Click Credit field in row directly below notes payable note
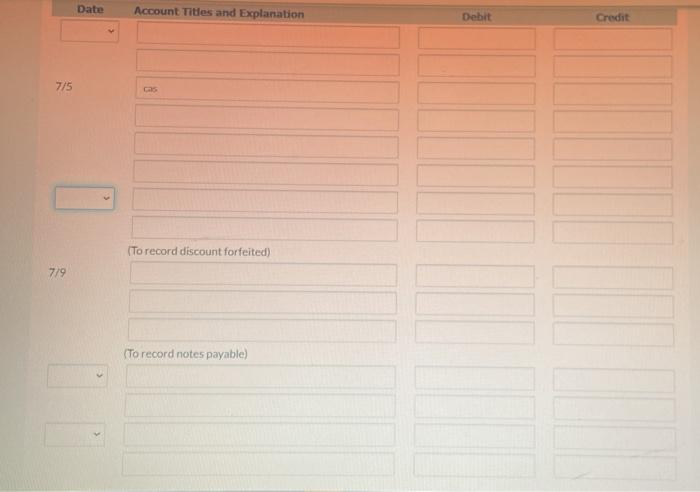The height and width of the screenshot is (492, 700). tap(614, 381)
